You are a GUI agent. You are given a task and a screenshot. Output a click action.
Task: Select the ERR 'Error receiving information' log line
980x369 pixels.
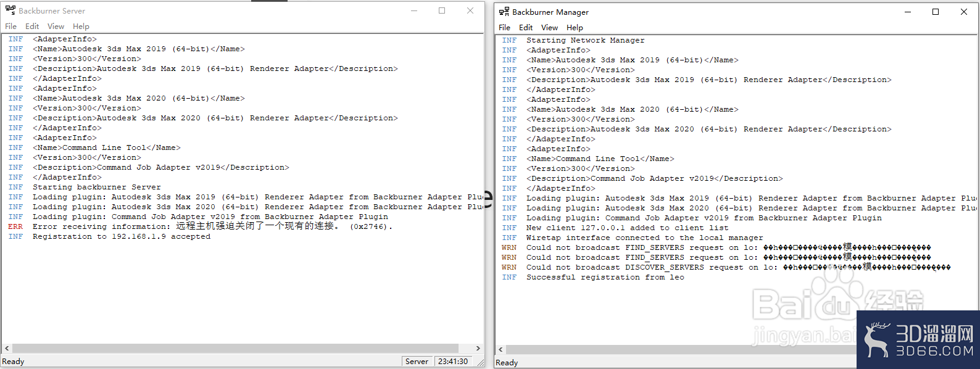click(x=201, y=226)
